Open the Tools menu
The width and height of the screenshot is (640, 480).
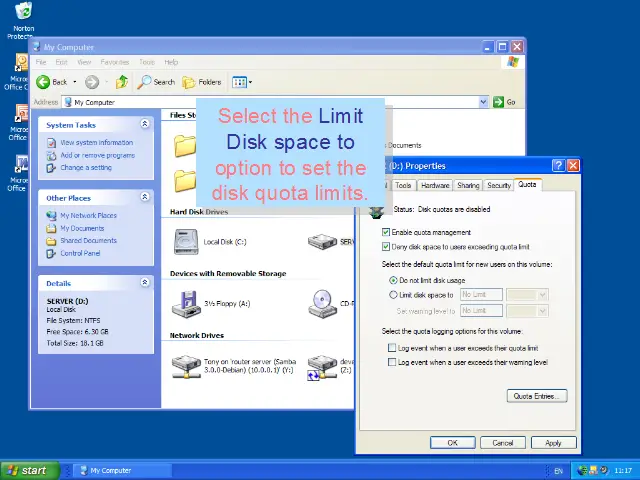[147, 62]
